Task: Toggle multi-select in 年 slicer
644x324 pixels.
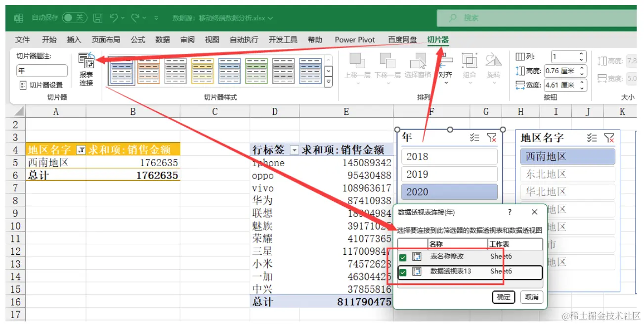Action: (474, 138)
